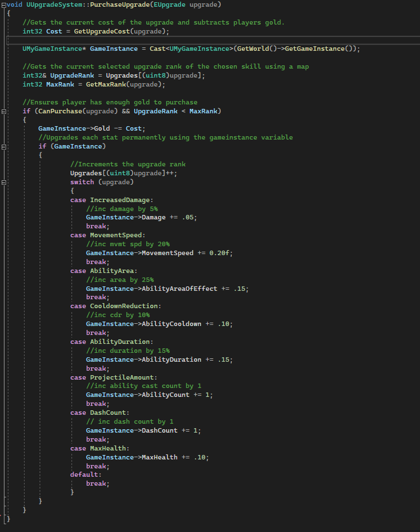Image resolution: width=420 pixels, height=532 pixels.
Task: Collapse the PurchaseUpgrade function fold marker
Action: (3, 5)
